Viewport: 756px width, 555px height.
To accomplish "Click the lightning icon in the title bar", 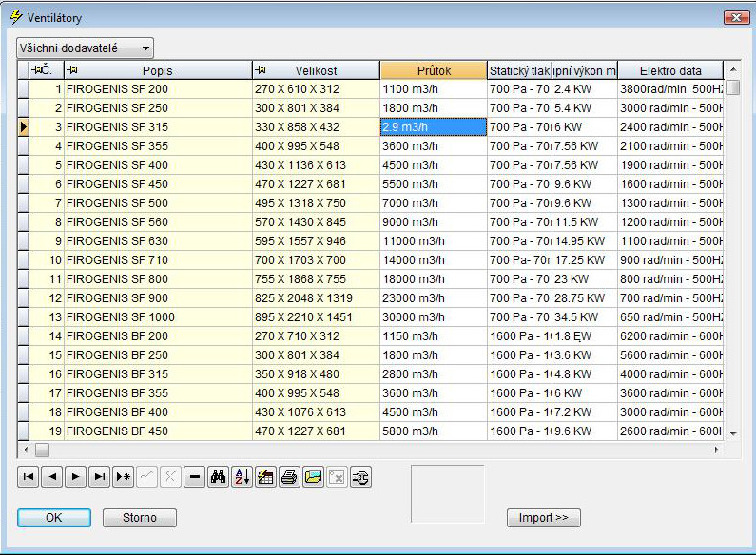I will point(16,17).
